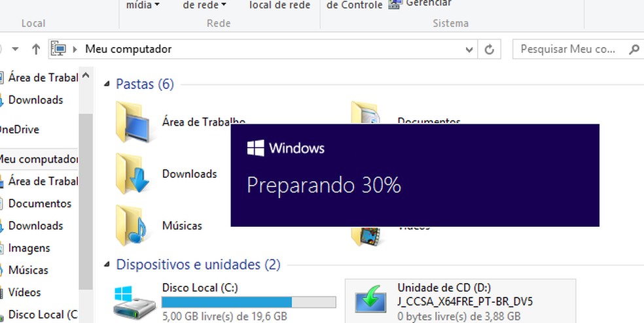Click the up arrow navigation icon

click(36, 49)
